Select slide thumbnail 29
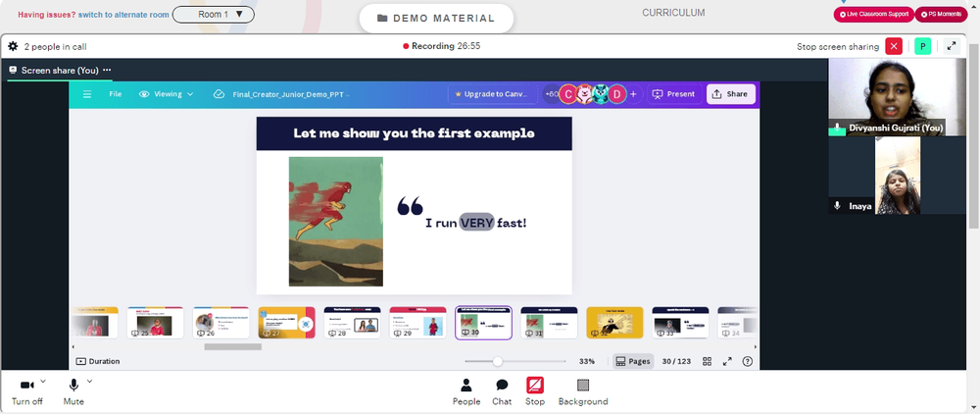 pyautogui.click(x=417, y=323)
